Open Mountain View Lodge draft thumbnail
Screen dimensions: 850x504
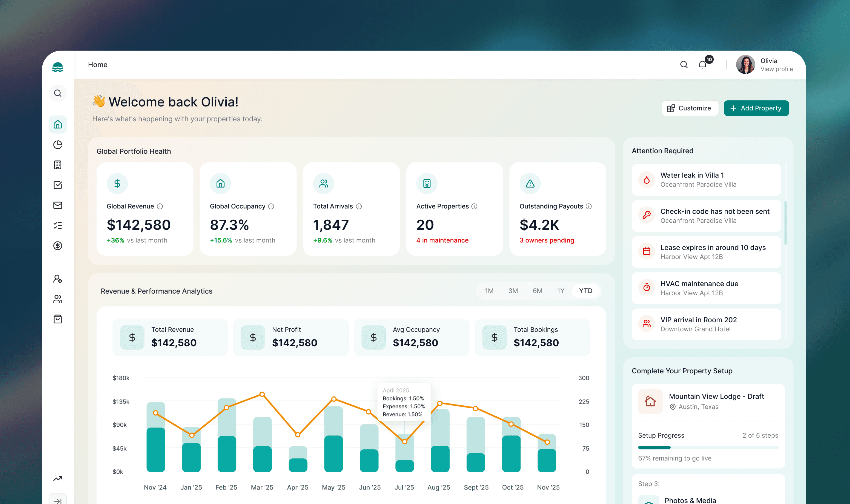tap(650, 401)
